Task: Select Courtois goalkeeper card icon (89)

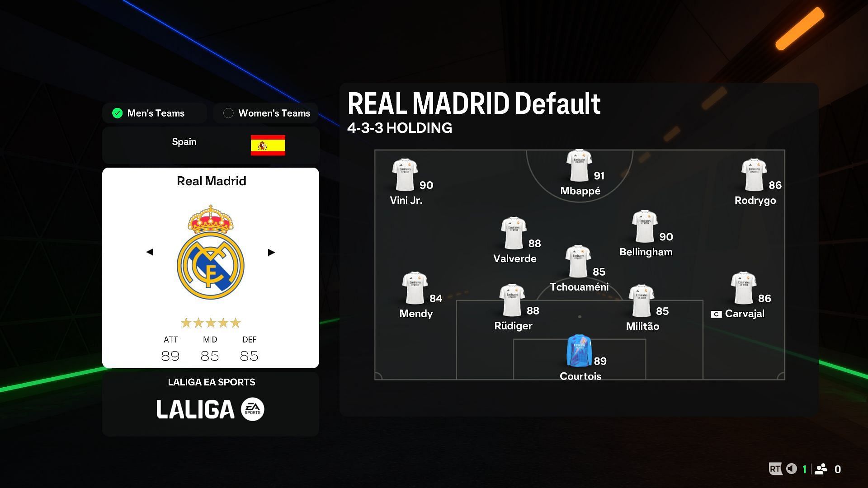Action: 576,355
